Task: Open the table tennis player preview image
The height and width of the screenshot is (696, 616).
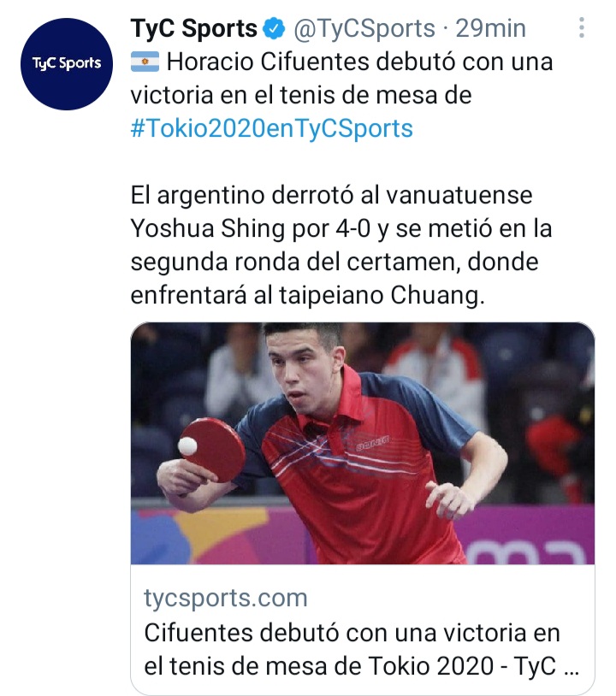Action: [x=363, y=443]
